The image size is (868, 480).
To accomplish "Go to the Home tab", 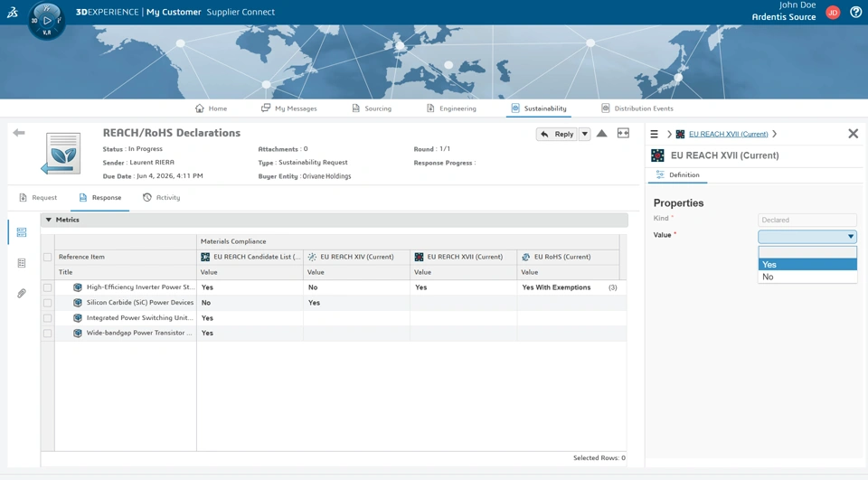I will (211, 108).
